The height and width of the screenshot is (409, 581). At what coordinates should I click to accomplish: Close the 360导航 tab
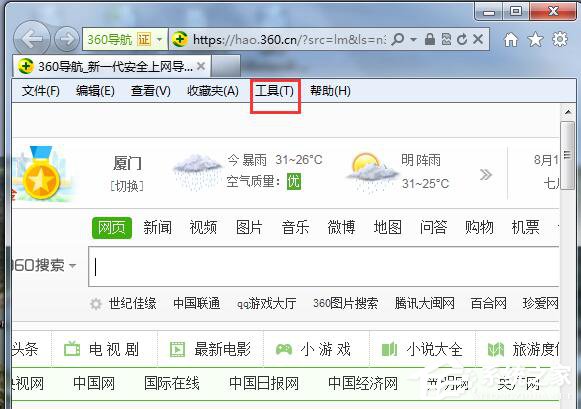201,67
